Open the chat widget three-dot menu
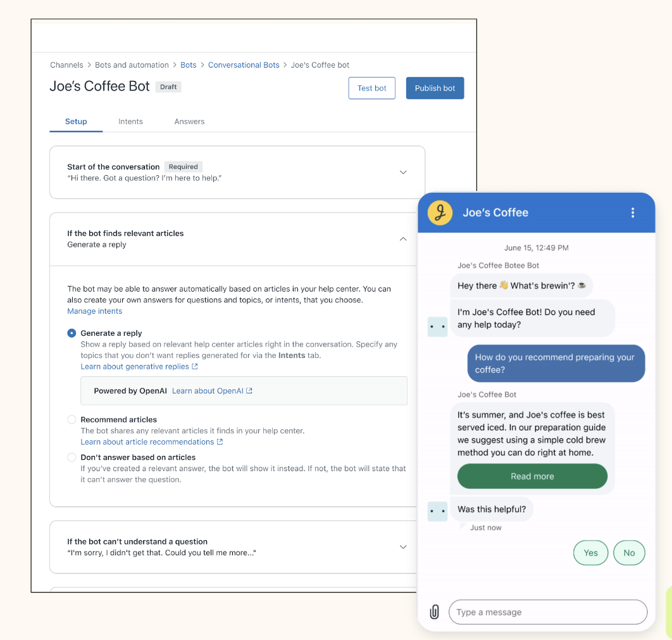This screenshot has height=640, width=672. (x=633, y=213)
